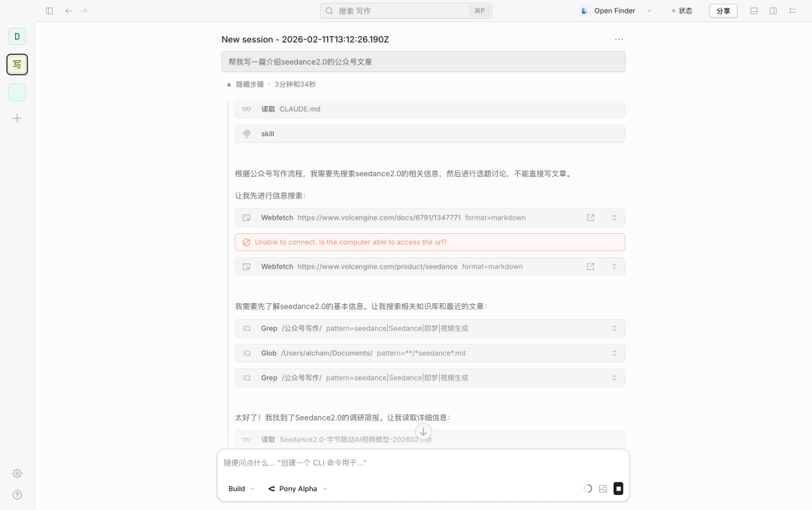Image resolution: width=812 pixels, height=510 pixels.
Task: Click the 3分钟和34秒 duration text
Action: pyautogui.click(x=295, y=84)
